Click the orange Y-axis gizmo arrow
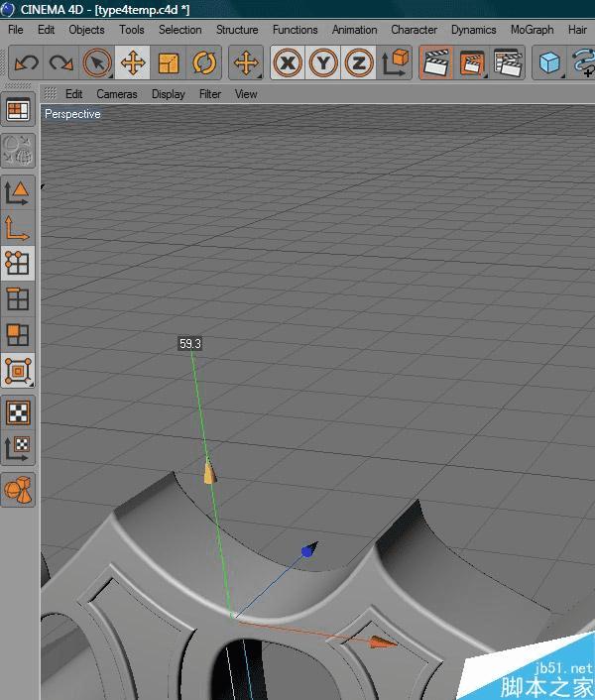The height and width of the screenshot is (700, 595). click(209, 472)
